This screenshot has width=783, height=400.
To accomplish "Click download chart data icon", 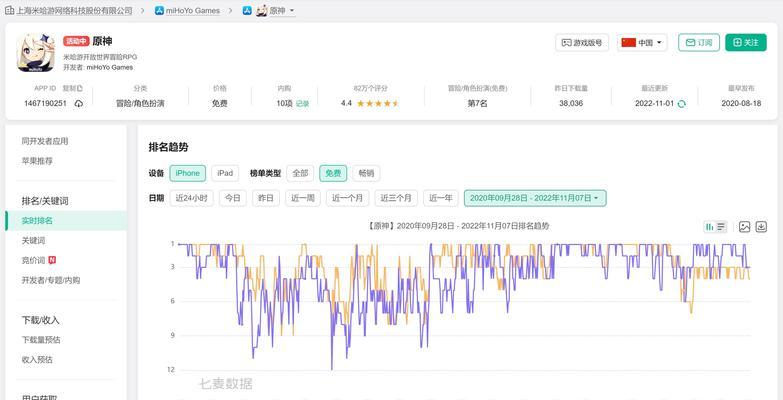I will (x=761, y=227).
